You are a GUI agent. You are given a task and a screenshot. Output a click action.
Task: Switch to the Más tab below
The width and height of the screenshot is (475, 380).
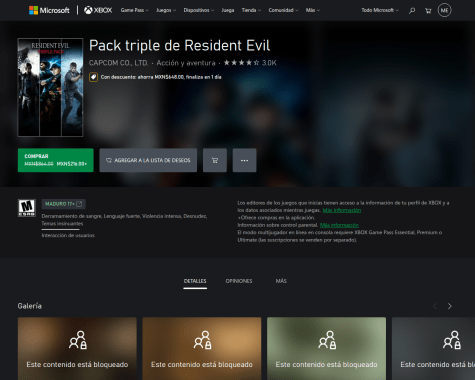(x=281, y=281)
